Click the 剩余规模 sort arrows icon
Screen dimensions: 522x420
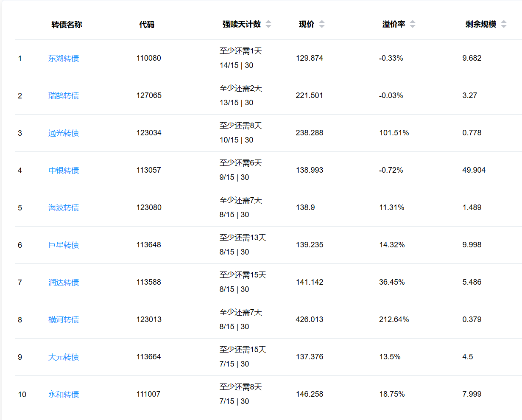[503, 24]
